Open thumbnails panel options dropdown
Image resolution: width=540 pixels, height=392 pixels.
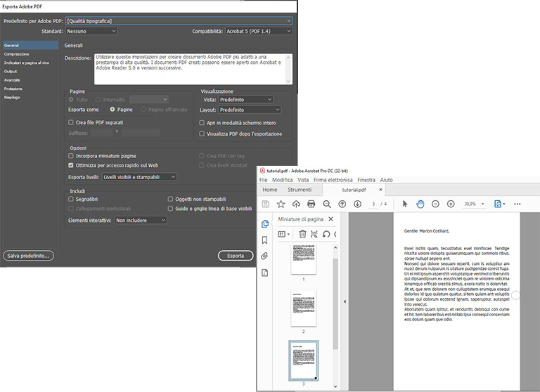click(x=284, y=234)
